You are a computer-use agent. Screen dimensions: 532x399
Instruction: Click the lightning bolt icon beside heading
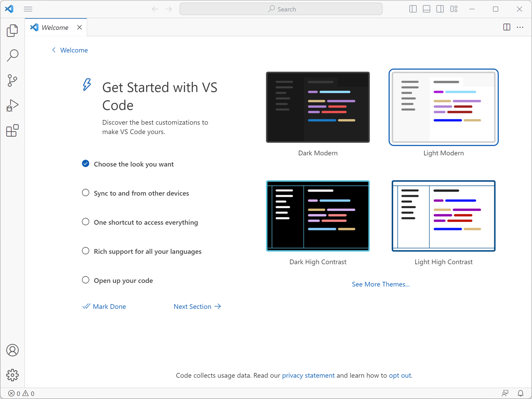tap(87, 85)
